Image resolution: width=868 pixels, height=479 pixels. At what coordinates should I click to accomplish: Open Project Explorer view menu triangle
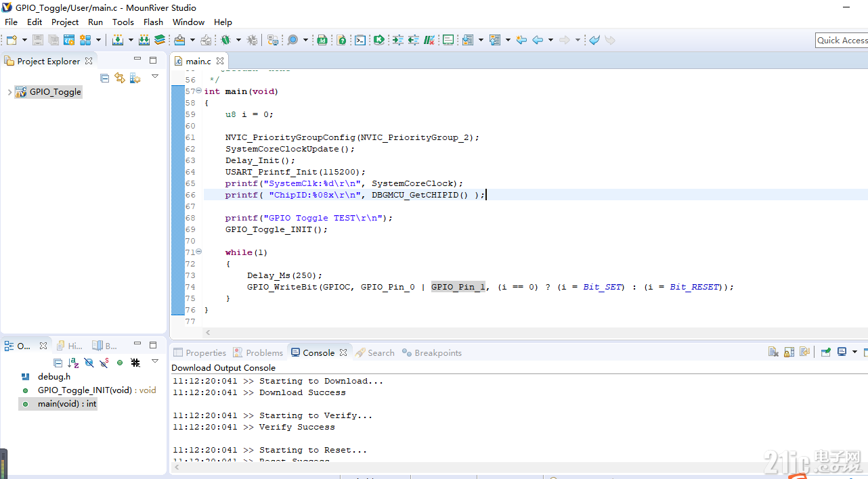[x=155, y=76]
